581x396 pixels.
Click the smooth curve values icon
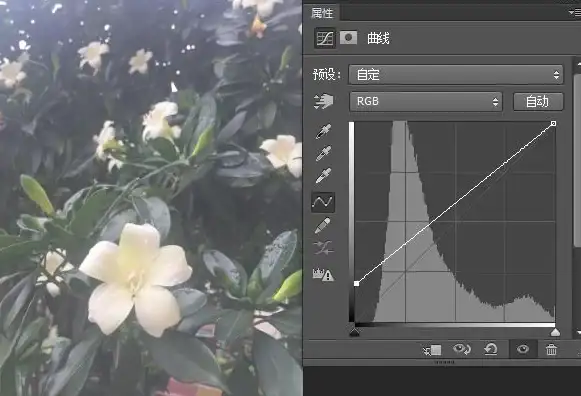(323, 248)
